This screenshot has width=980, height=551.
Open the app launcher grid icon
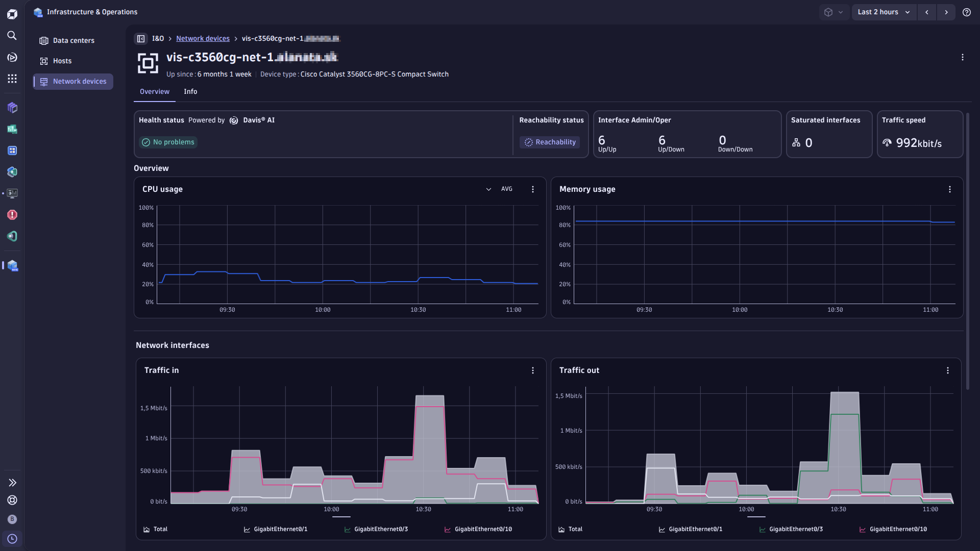[x=12, y=79]
